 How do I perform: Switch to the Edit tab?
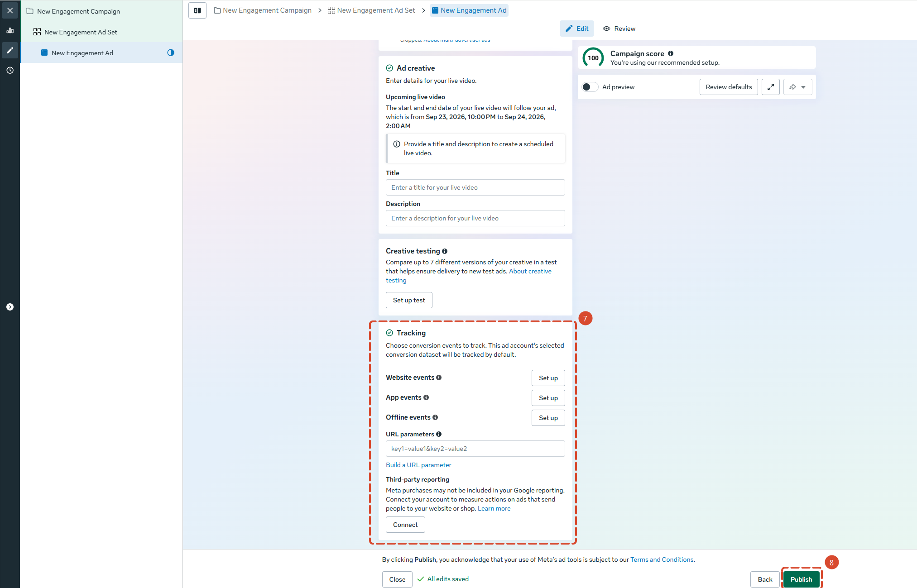point(577,29)
